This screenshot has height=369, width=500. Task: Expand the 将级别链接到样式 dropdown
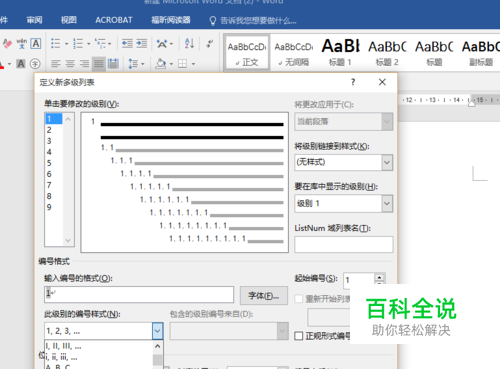[x=387, y=163]
